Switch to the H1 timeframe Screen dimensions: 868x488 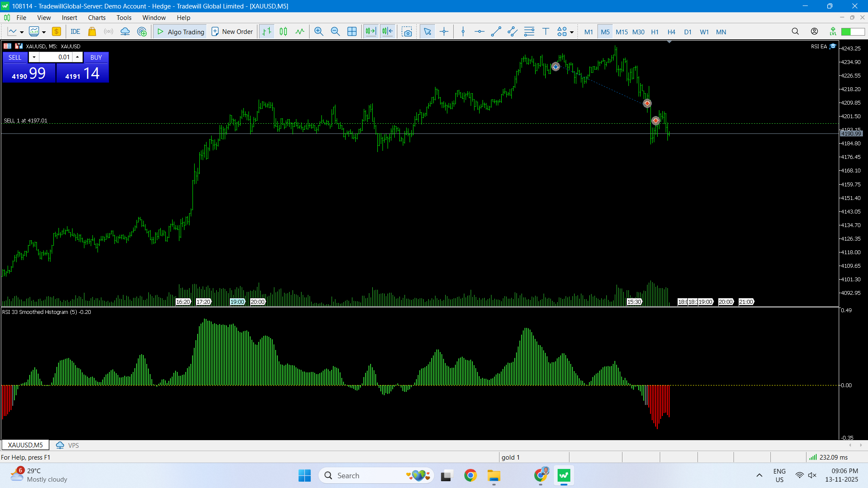coord(655,32)
